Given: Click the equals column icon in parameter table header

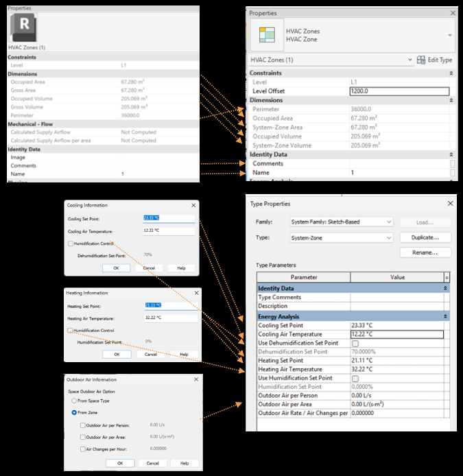Looking at the screenshot, I should (x=447, y=277).
